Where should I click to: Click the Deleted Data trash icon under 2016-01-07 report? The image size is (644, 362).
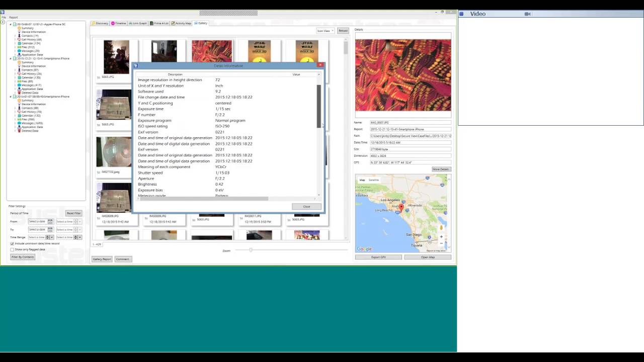pyautogui.click(x=19, y=131)
